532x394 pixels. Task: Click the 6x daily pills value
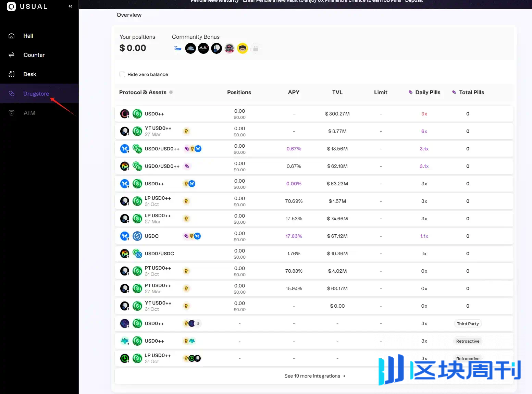(x=424, y=131)
